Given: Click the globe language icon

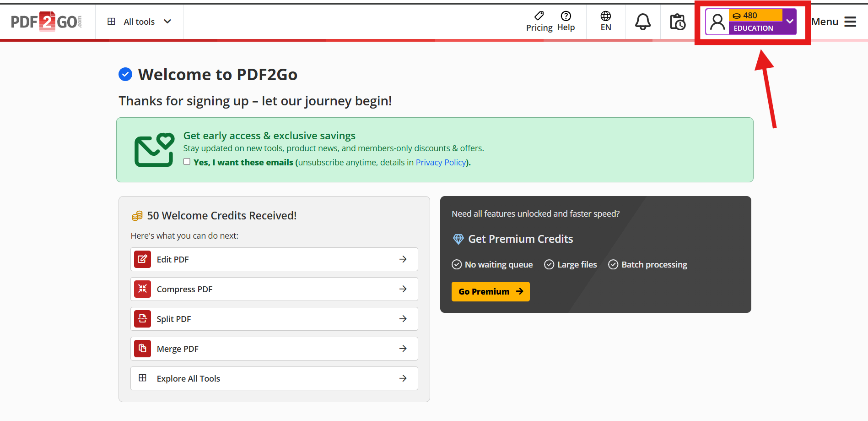Looking at the screenshot, I should (605, 16).
